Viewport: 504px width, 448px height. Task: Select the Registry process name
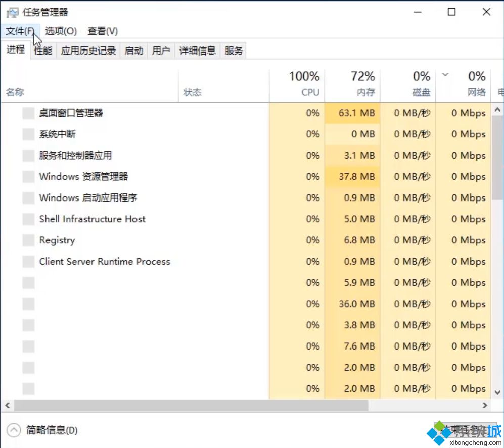click(x=57, y=240)
